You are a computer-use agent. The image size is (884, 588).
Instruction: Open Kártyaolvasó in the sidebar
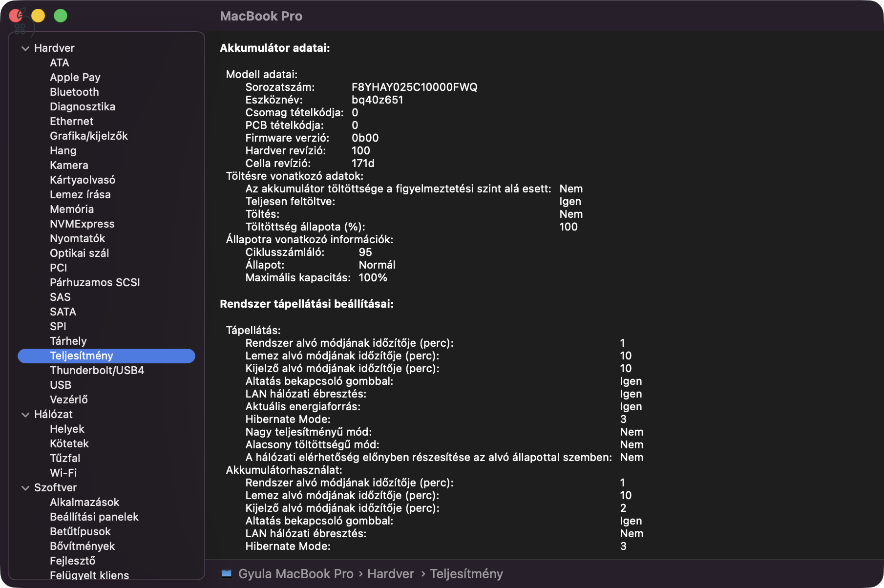pyautogui.click(x=83, y=180)
